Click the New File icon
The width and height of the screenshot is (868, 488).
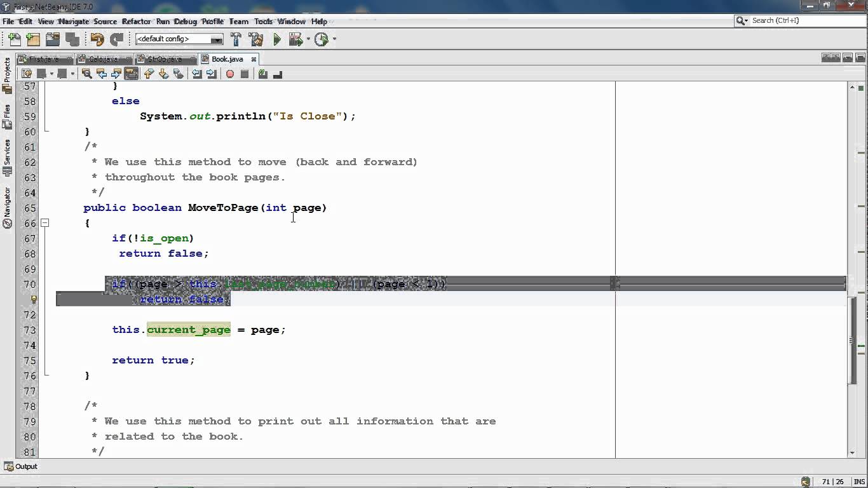tap(14, 39)
